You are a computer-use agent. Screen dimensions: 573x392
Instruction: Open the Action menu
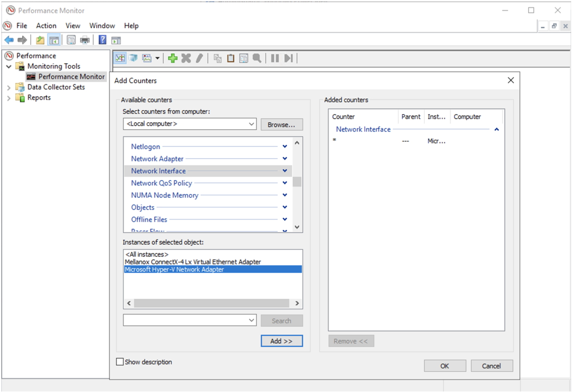pos(46,26)
